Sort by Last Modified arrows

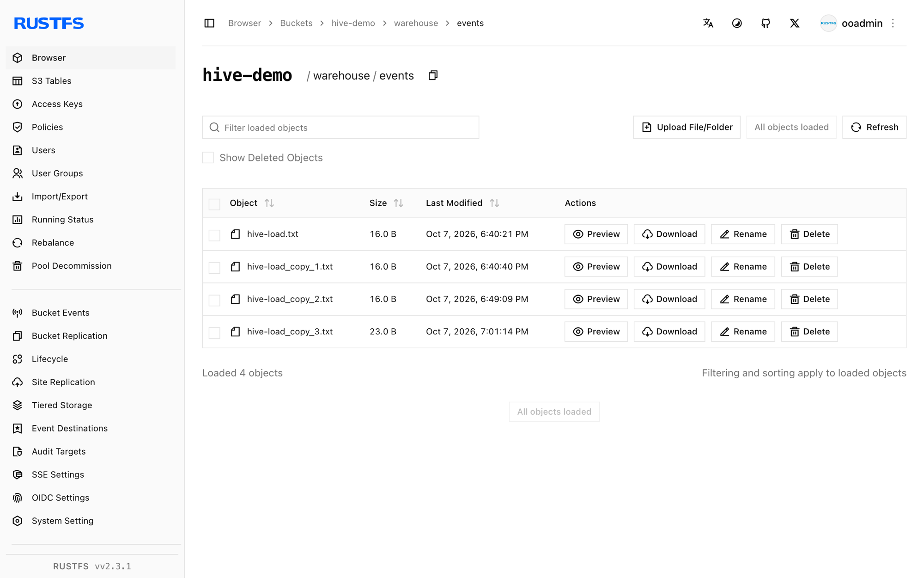pyautogui.click(x=494, y=203)
